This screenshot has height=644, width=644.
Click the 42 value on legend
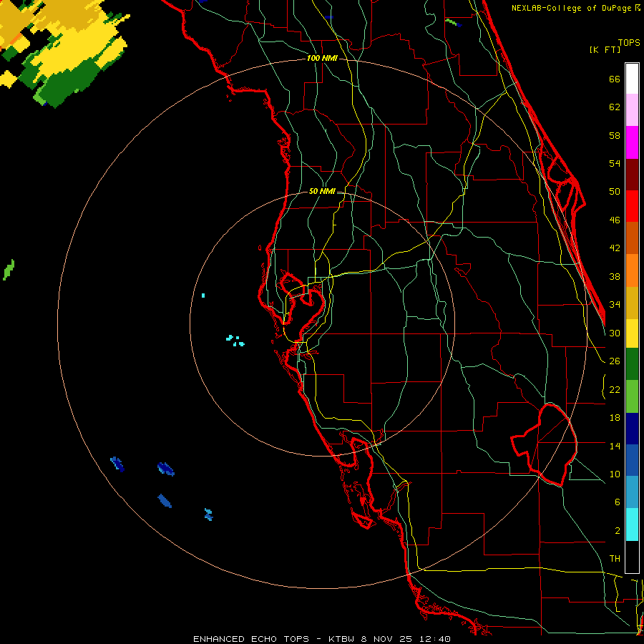[615, 248]
